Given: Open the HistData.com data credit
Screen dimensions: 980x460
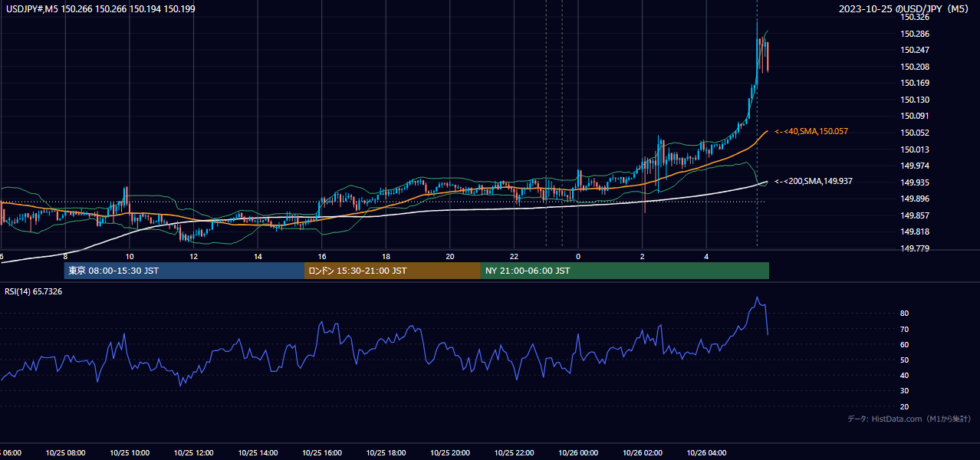Looking at the screenshot, I should [x=909, y=419].
